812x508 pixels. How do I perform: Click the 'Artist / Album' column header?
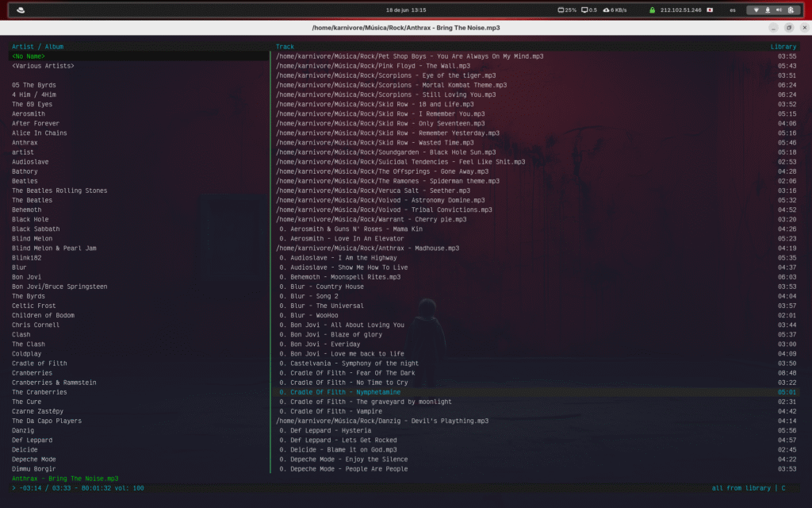pyautogui.click(x=38, y=47)
